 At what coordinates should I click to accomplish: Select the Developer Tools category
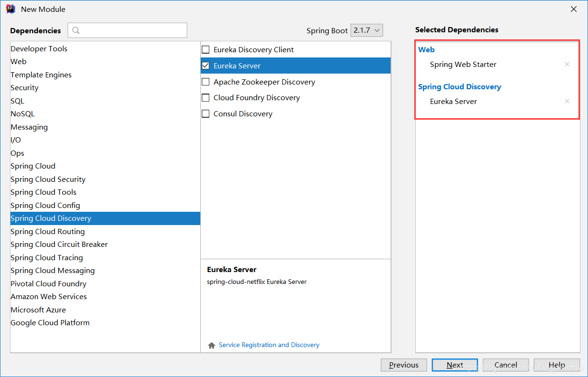(105, 49)
